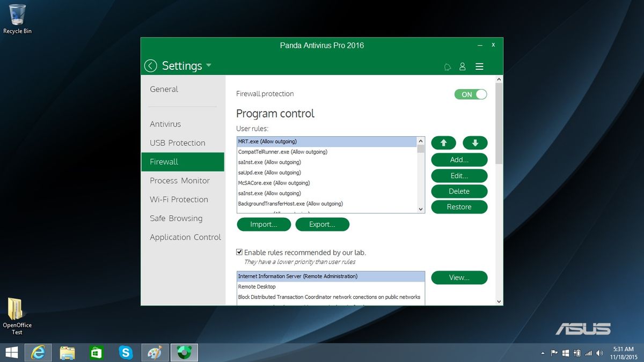Click the Import... button
644x362 pixels.
click(x=264, y=225)
